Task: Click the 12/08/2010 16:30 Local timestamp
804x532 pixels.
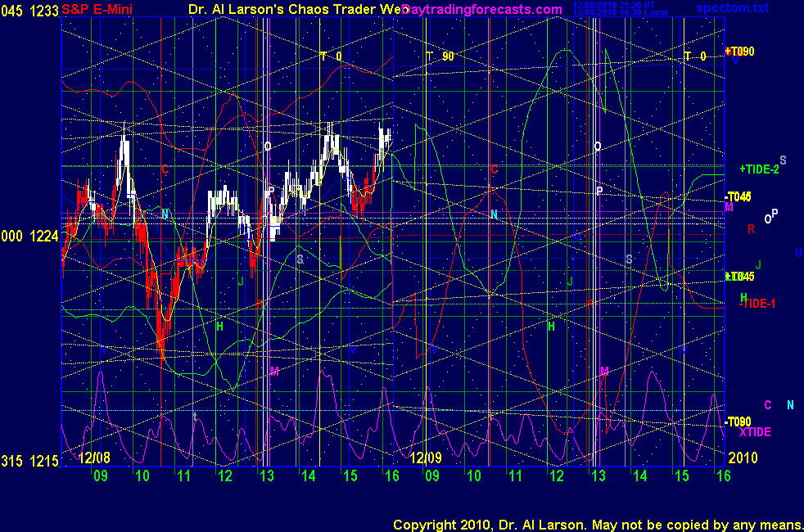Action: [x=620, y=12]
